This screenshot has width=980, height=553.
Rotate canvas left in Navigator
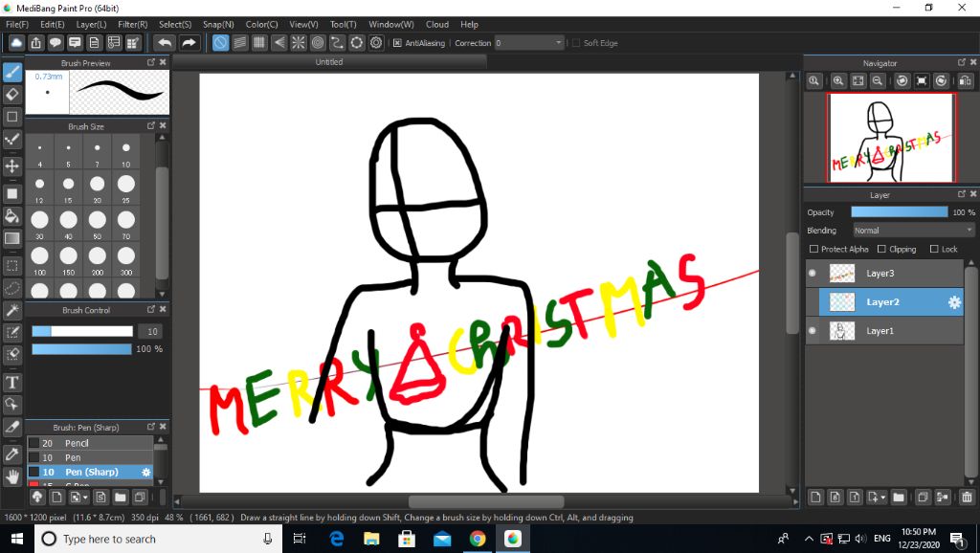[902, 80]
